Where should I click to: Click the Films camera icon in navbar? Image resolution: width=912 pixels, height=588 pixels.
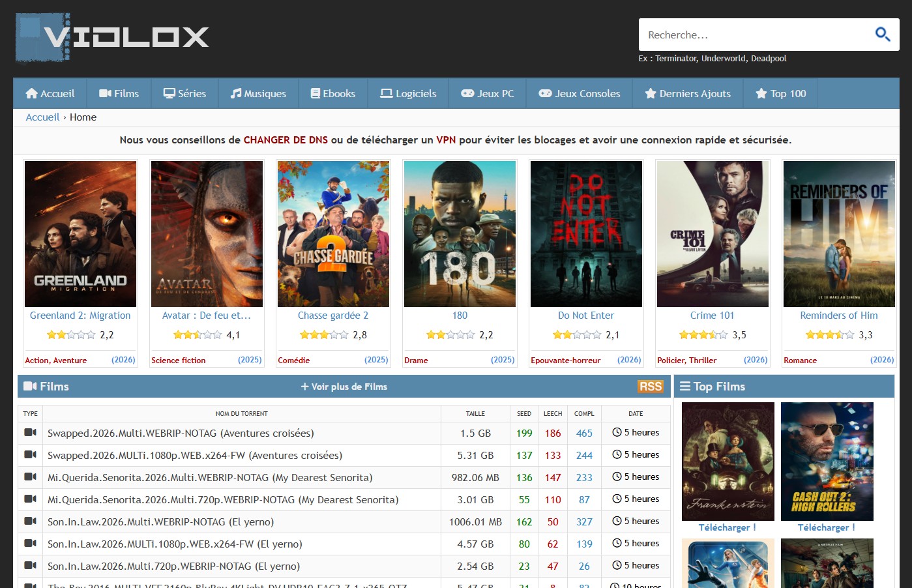click(105, 93)
